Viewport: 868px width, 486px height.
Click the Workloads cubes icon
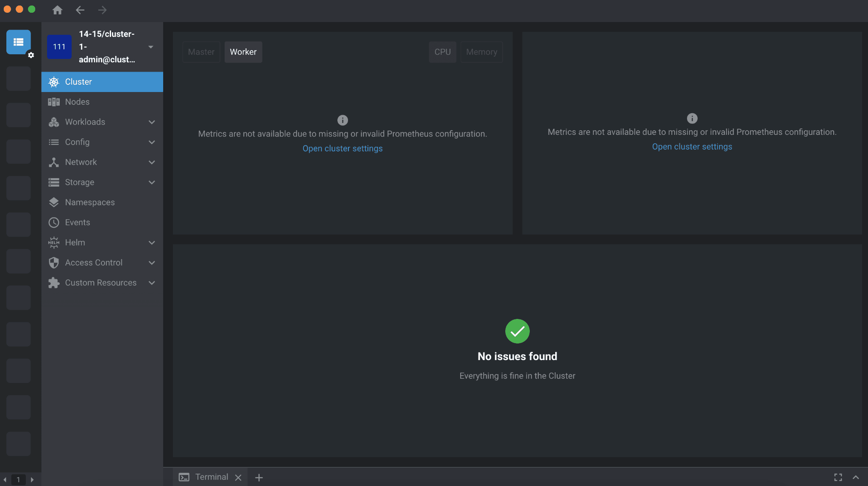(54, 122)
